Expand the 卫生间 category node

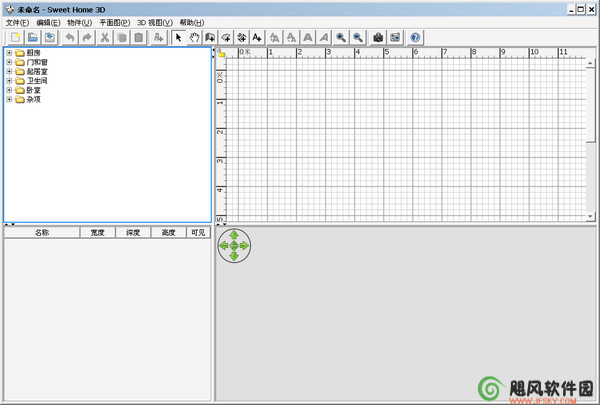coord(9,81)
